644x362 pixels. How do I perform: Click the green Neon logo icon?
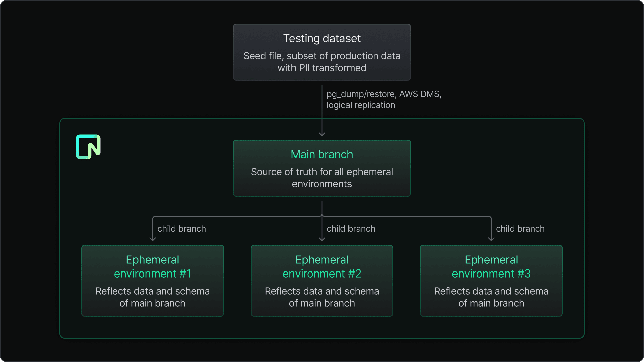coord(88,147)
